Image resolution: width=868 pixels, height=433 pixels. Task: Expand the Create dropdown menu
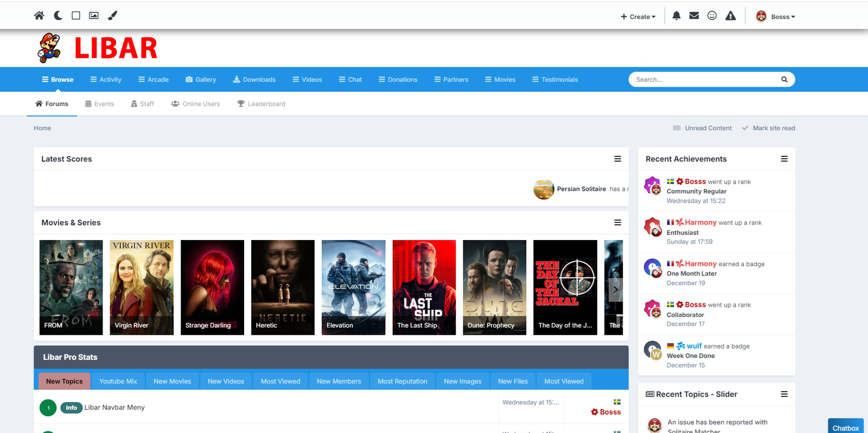pyautogui.click(x=639, y=17)
